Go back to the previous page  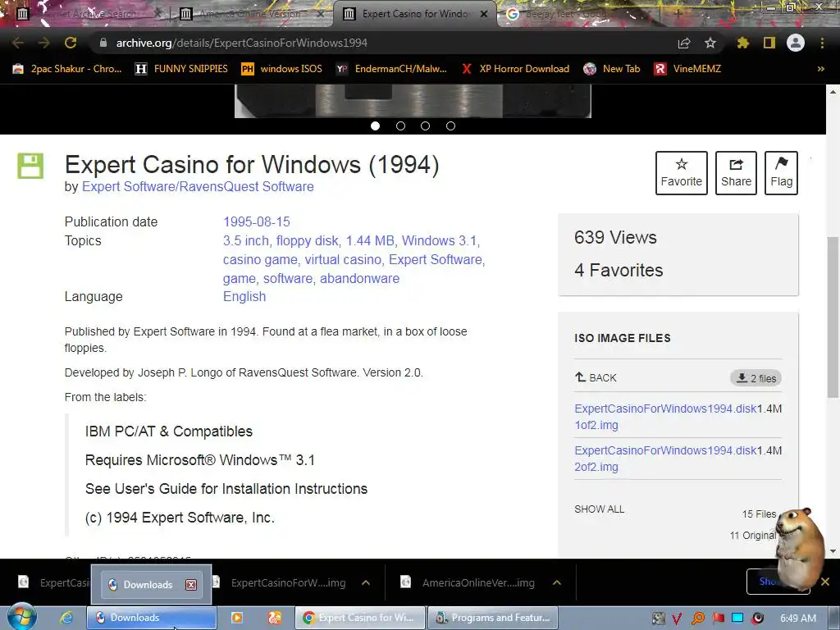[18, 43]
